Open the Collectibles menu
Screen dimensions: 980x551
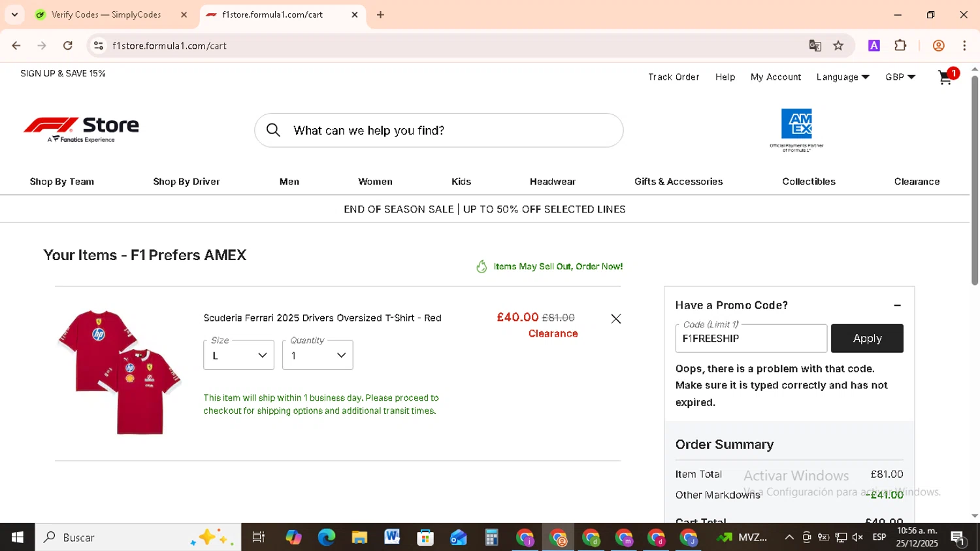(809, 182)
